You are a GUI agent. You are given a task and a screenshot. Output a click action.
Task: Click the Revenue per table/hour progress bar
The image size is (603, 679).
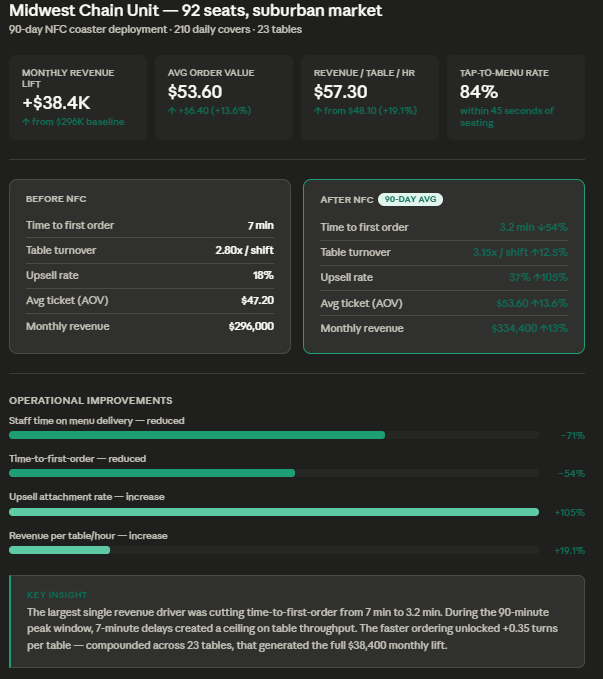274,550
